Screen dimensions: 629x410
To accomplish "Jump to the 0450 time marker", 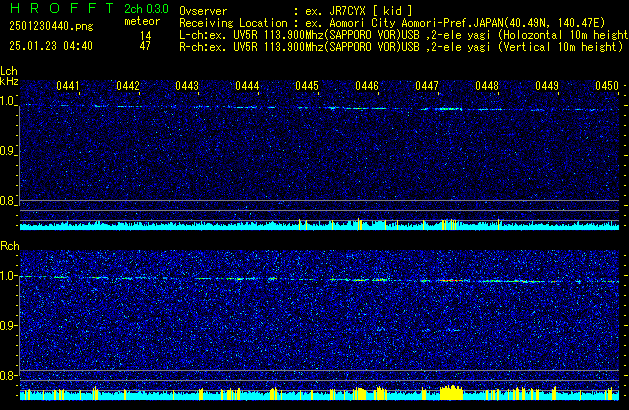I will tap(607, 86).
